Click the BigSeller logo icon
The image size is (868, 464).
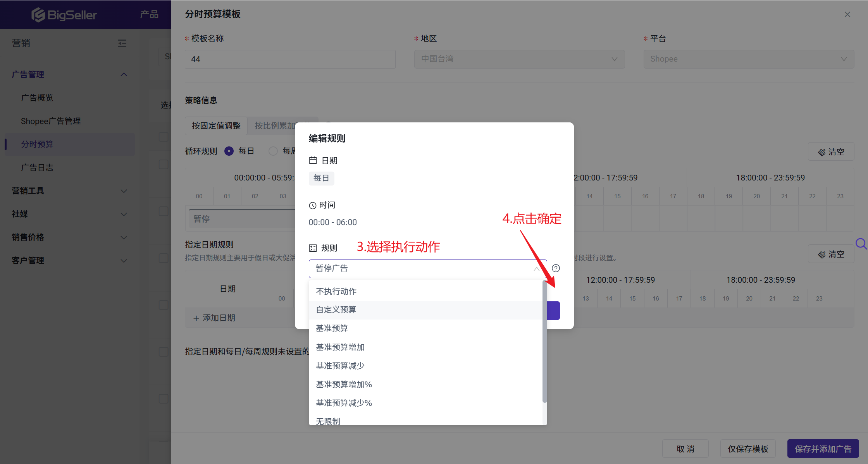[38, 15]
